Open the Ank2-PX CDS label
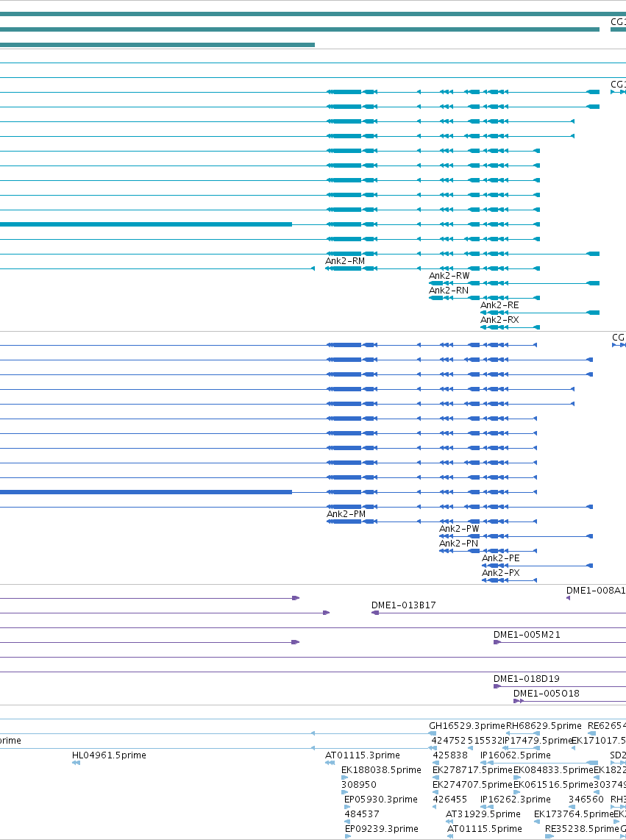Viewport: 626px width, 840px height. click(x=501, y=573)
